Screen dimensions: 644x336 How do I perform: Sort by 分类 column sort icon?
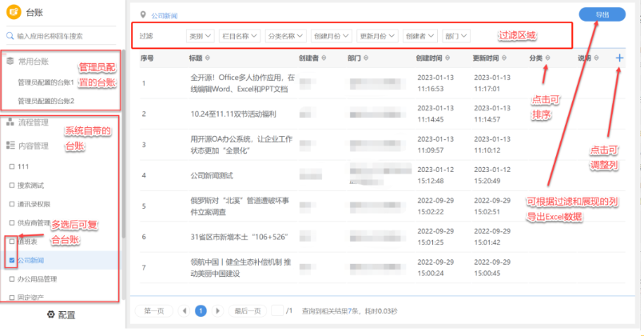[547, 58]
